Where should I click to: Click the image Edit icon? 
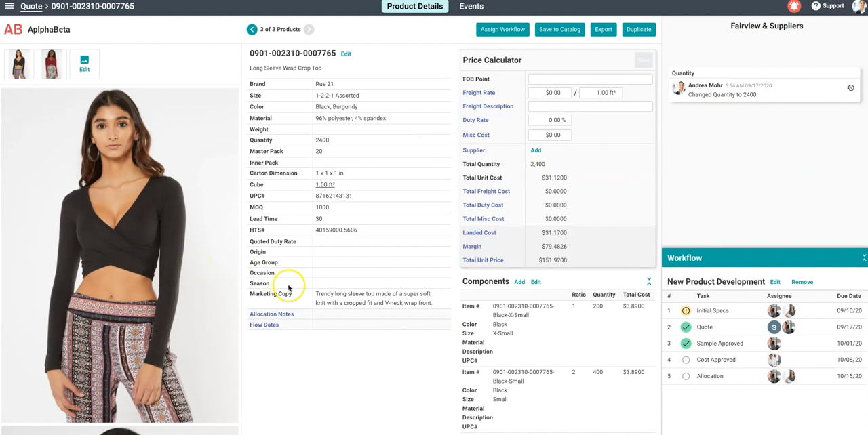click(x=84, y=64)
